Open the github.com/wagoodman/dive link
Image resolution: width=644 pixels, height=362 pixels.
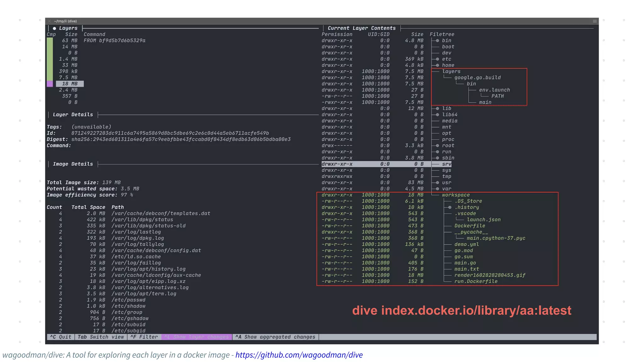pyautogui.click(x=299, y=355)
